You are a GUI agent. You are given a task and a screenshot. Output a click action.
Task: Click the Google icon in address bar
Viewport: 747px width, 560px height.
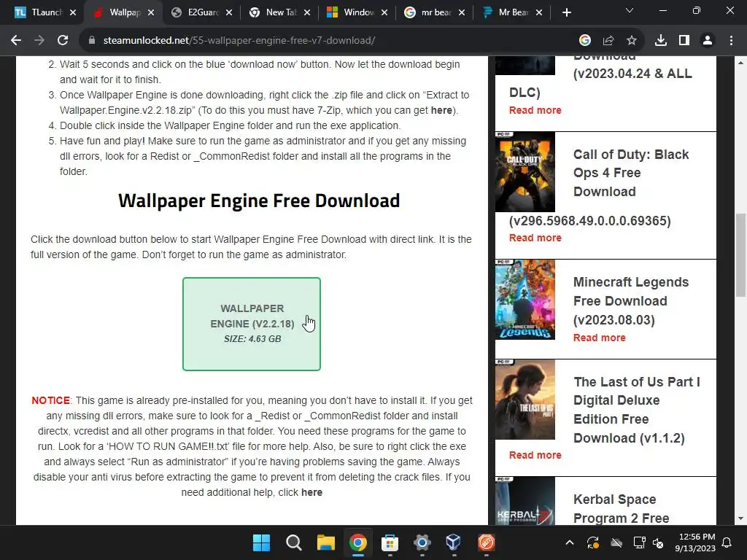(585, 41)
